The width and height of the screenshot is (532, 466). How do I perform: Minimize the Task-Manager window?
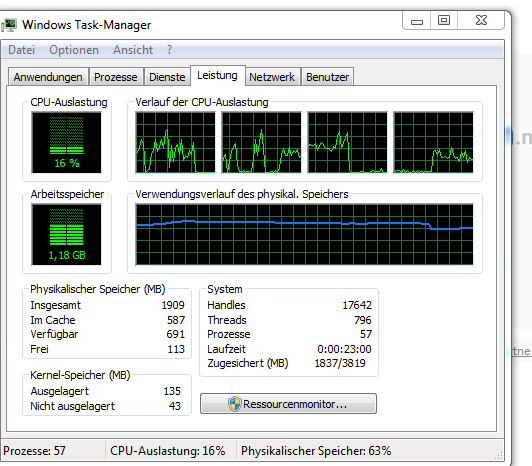(417, 21)
